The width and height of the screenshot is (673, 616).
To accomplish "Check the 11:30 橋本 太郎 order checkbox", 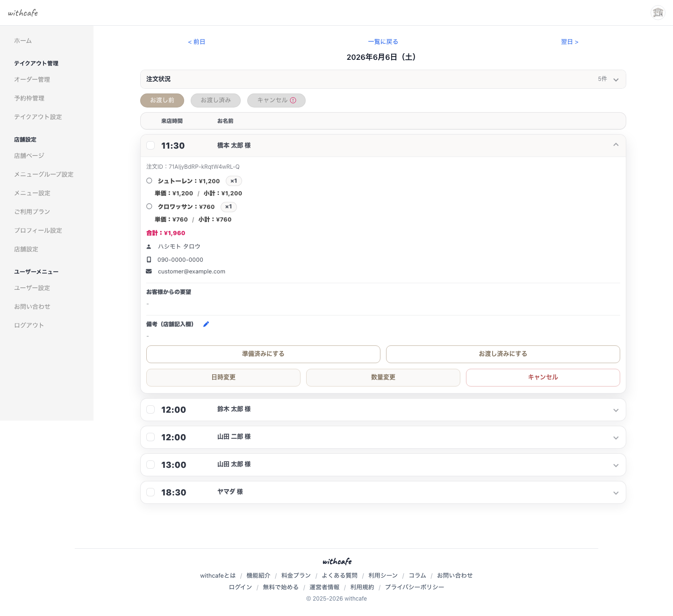I will (150, 145).
